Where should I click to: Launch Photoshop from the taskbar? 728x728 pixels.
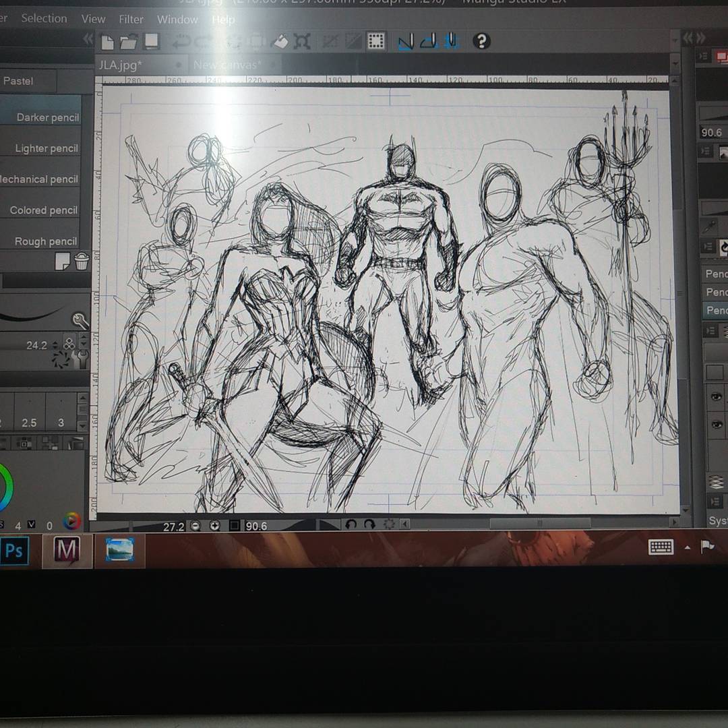[x=14, y=551]
